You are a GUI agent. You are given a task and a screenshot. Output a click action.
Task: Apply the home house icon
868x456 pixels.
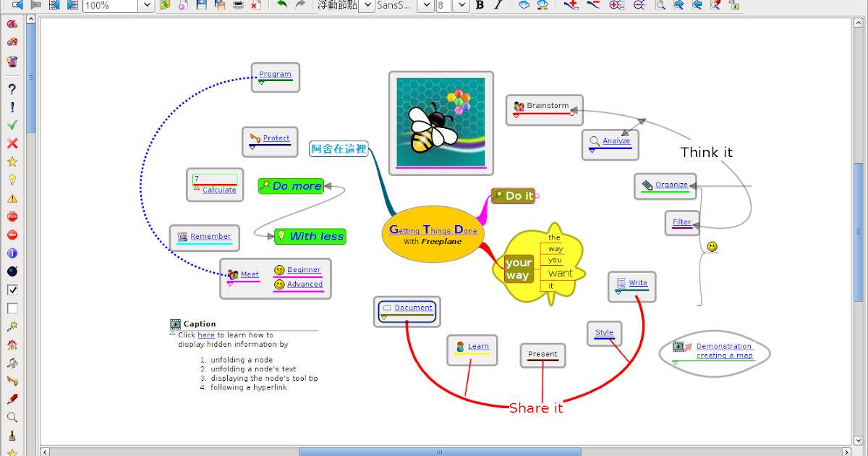[12, 345]
